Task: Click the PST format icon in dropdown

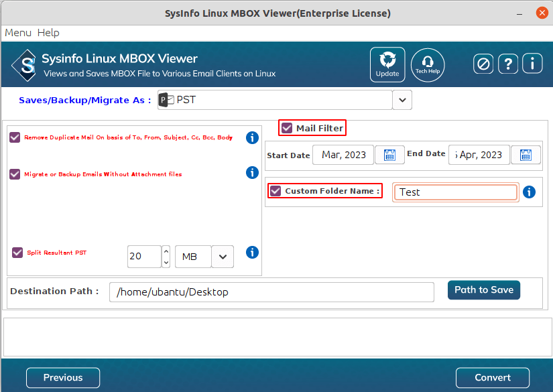Action: click(x=166, y=100)
